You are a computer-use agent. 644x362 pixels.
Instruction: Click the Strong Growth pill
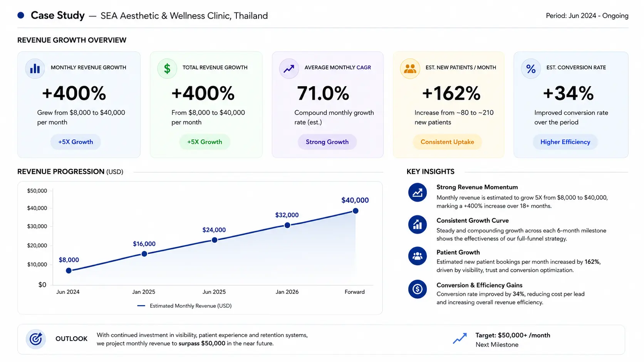(327, 142)
